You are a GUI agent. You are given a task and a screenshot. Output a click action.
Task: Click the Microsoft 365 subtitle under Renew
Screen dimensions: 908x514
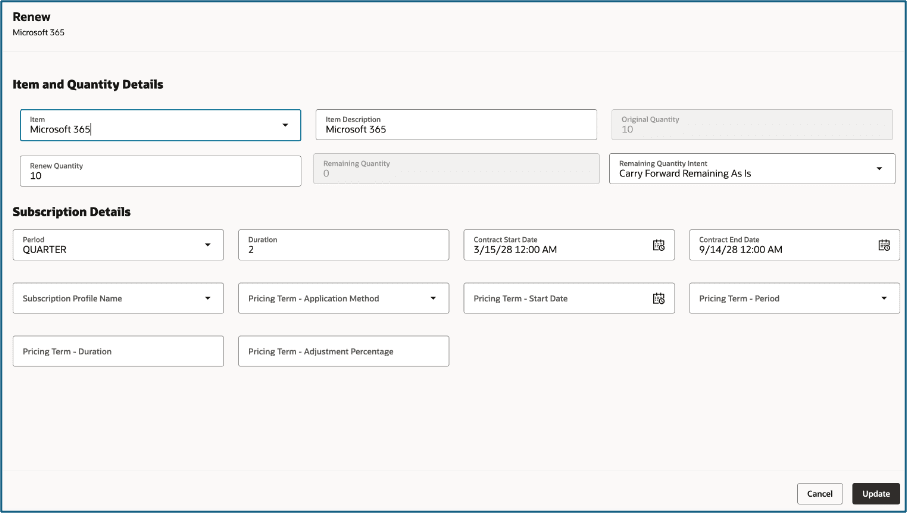pos(38,32)
